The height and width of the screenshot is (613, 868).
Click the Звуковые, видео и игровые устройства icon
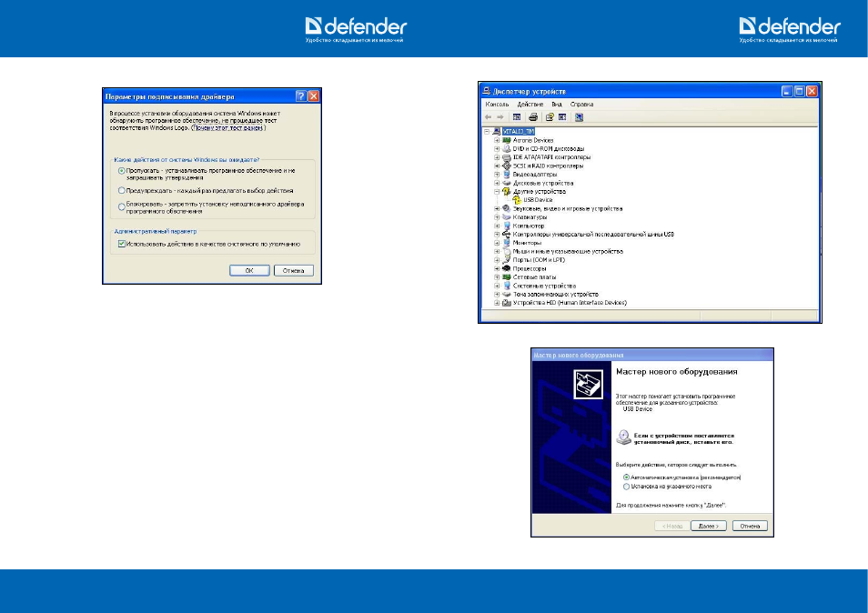(x=506, y=208)
